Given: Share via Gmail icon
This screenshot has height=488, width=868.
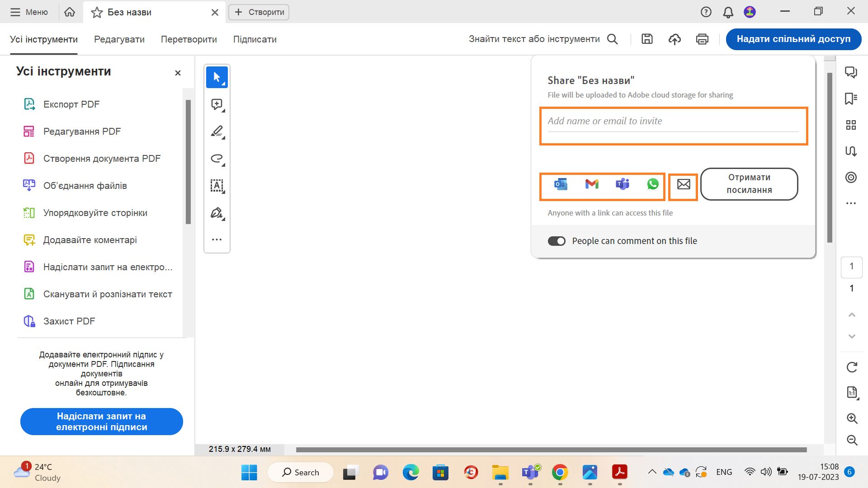Looking at the screenshot, I should (592, 184).
